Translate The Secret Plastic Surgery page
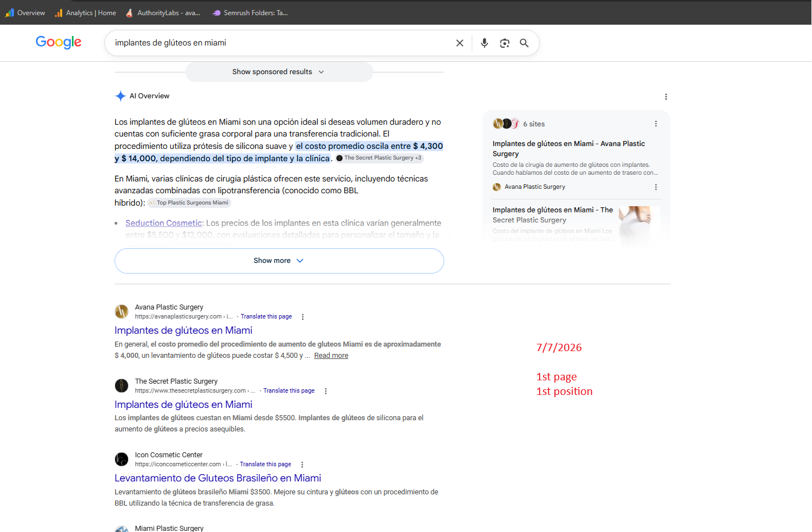 [289, 391]
